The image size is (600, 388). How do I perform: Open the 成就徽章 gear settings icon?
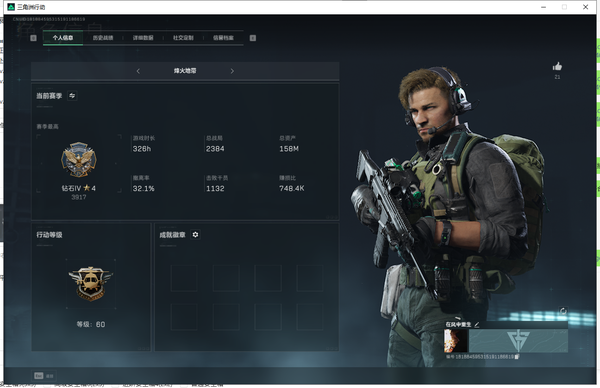(x=195, y=235)
